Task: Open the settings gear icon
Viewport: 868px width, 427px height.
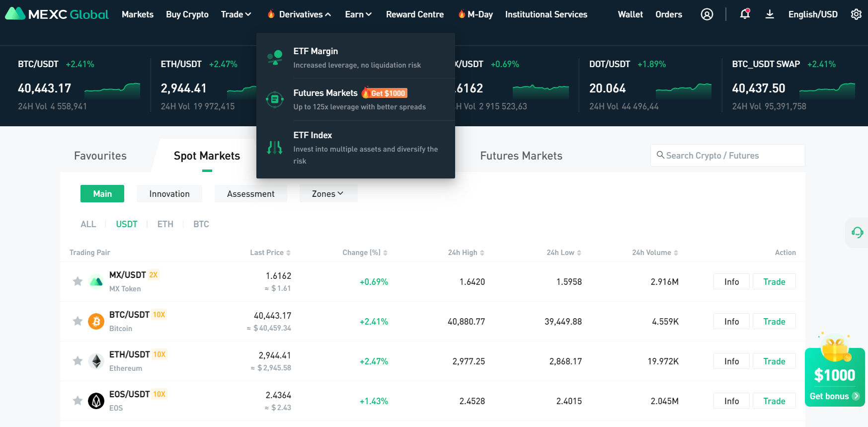Action: click(856, 14)
